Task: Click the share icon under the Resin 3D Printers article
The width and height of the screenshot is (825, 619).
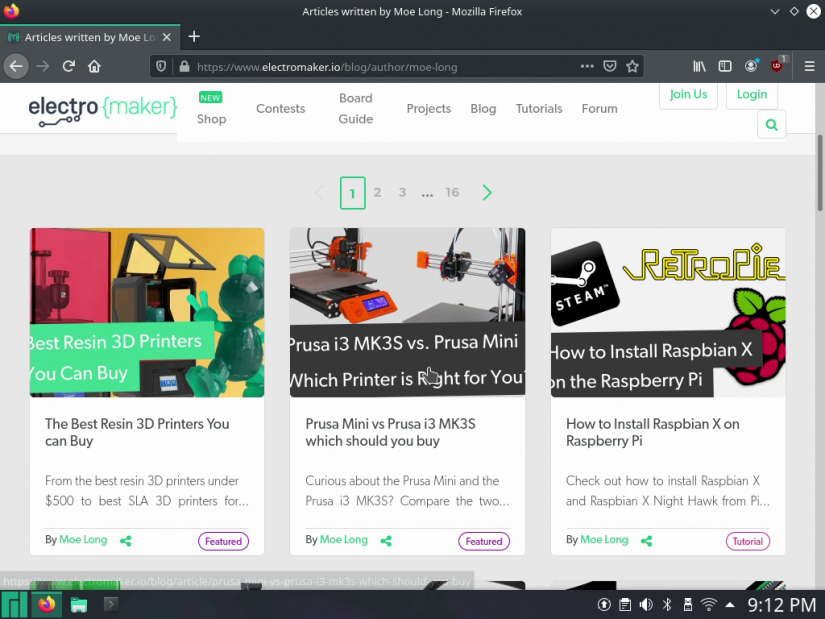Action: click(x=125, y=540)
